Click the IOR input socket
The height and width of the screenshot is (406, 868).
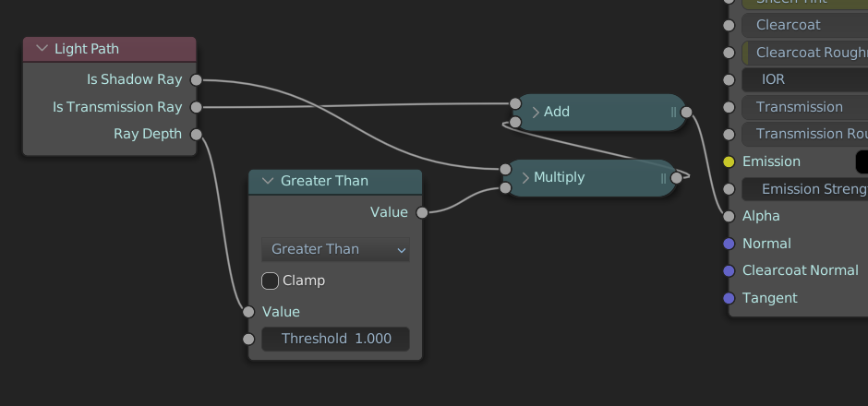729,79
